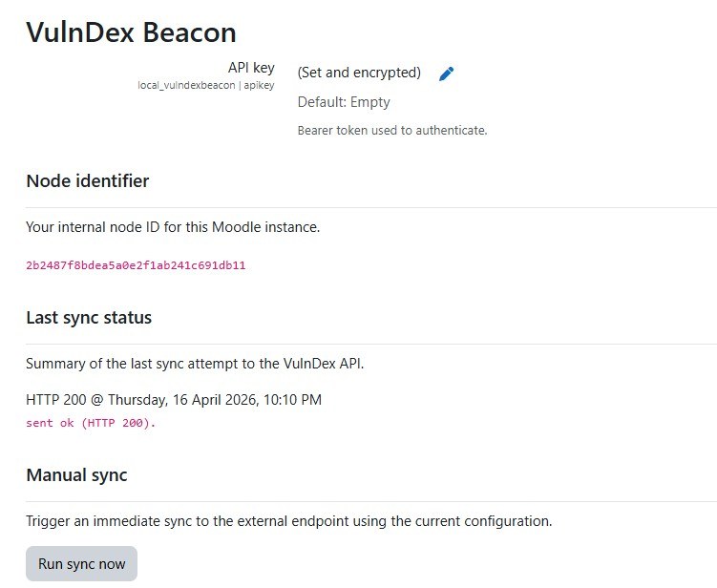Click 'Your internal node ID for this Moodle instance.'
The height and width of the screenshot is (588, 717).
tap(173, 227)
